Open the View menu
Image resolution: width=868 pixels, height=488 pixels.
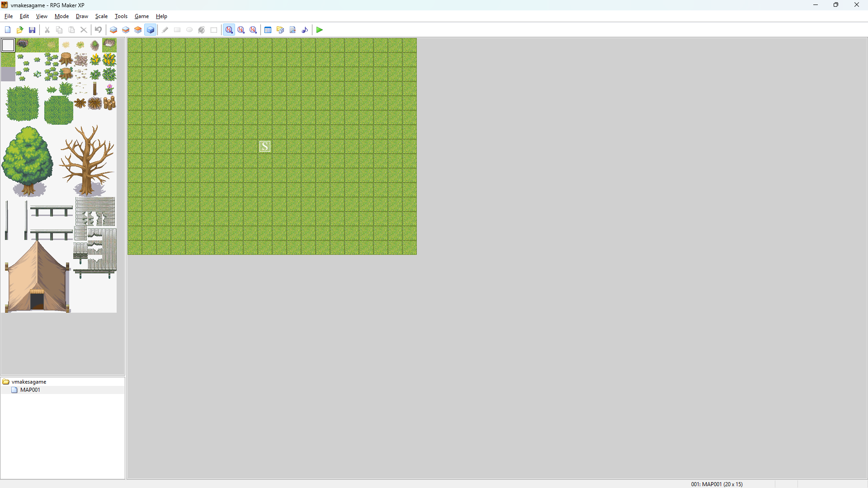click(42, 16)
